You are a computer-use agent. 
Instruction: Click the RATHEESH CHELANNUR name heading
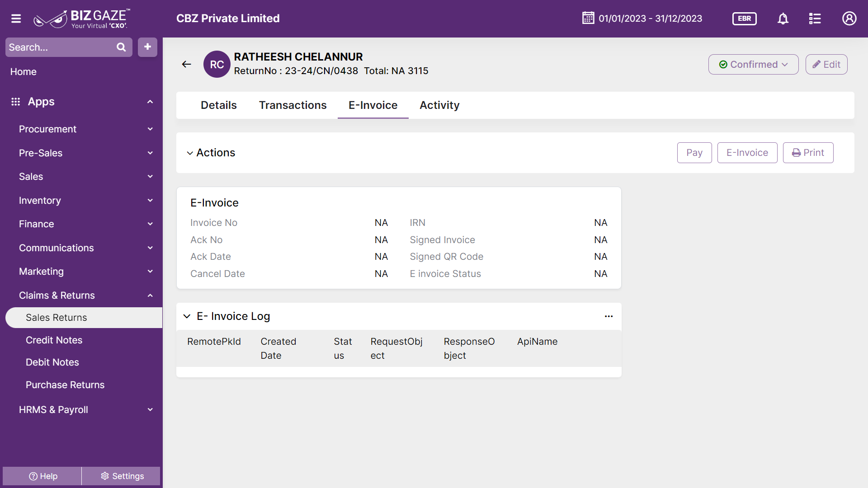(x=298, y=57)
